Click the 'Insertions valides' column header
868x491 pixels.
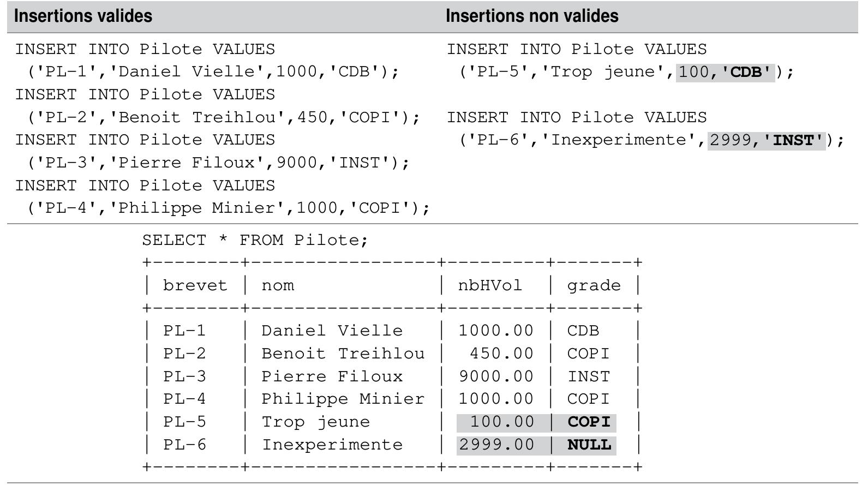[83, 16]
